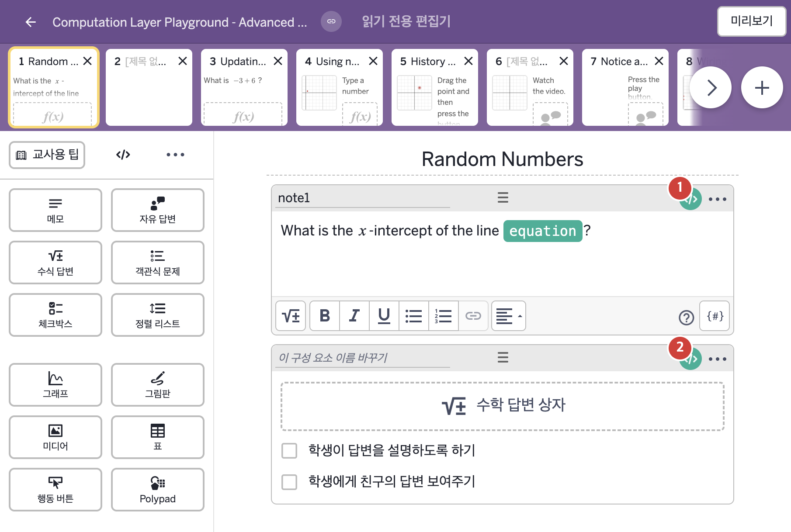Open the sidebar more options ellipsis
Screen dimensions: 791x532
pyautogui.click(x=175, y=155)
